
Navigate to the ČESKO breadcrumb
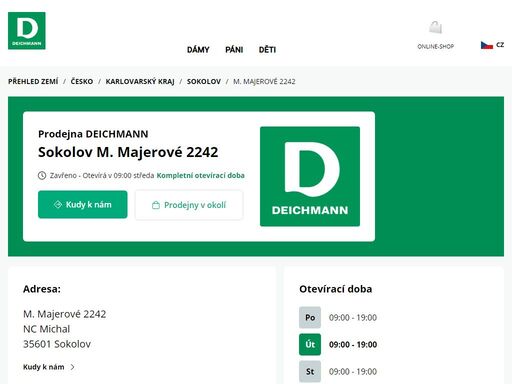pos(82,81)
